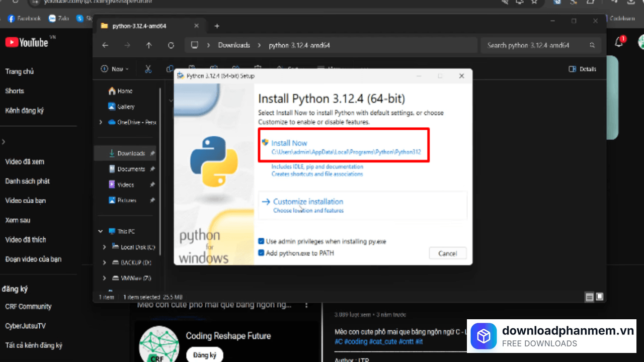
Task: Open a new File Explorer tab
Action: click(217, 26)
